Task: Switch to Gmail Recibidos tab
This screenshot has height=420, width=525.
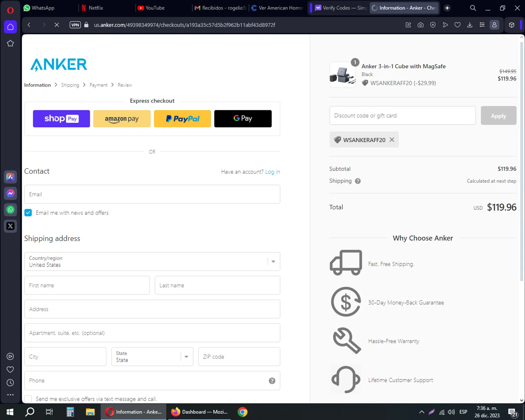Action: click(221, 8)
